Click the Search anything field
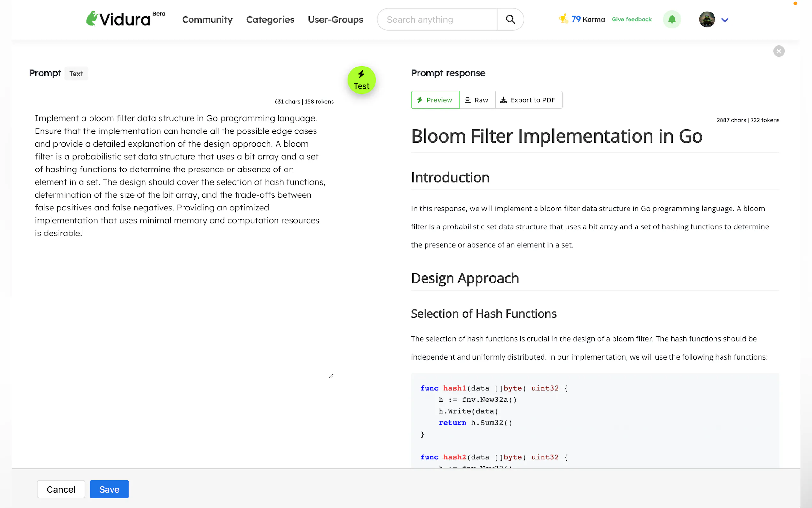812x508 pixels. [436, 20]
